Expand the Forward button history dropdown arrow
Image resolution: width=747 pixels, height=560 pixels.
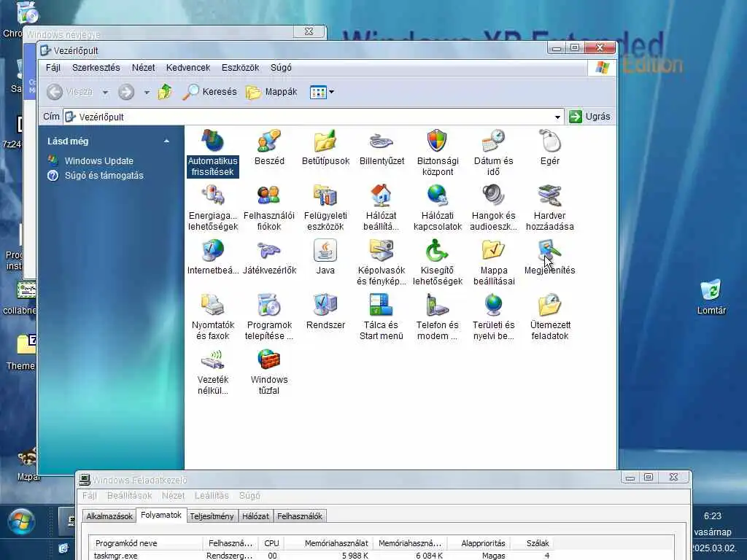147,93
